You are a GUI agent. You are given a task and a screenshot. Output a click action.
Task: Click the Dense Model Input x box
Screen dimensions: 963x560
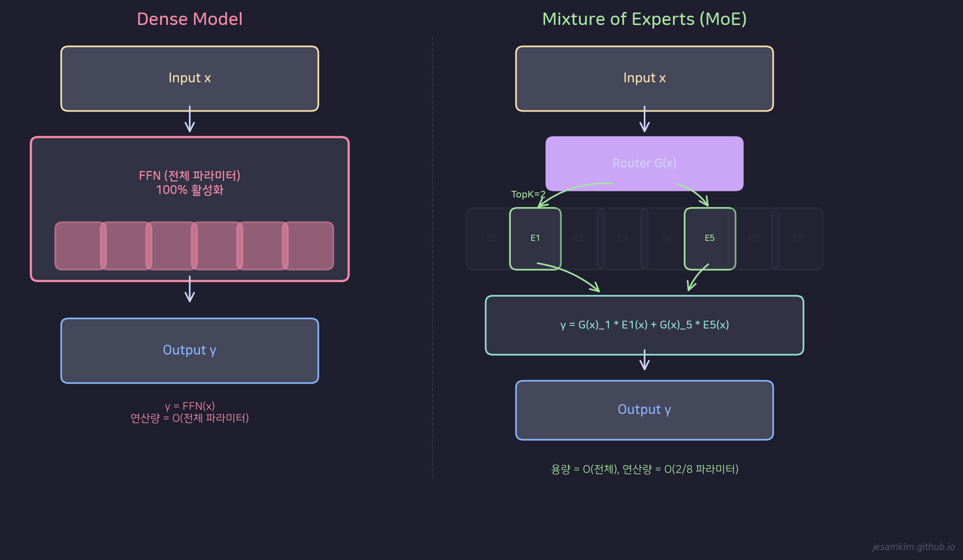[x=189, y=78]
